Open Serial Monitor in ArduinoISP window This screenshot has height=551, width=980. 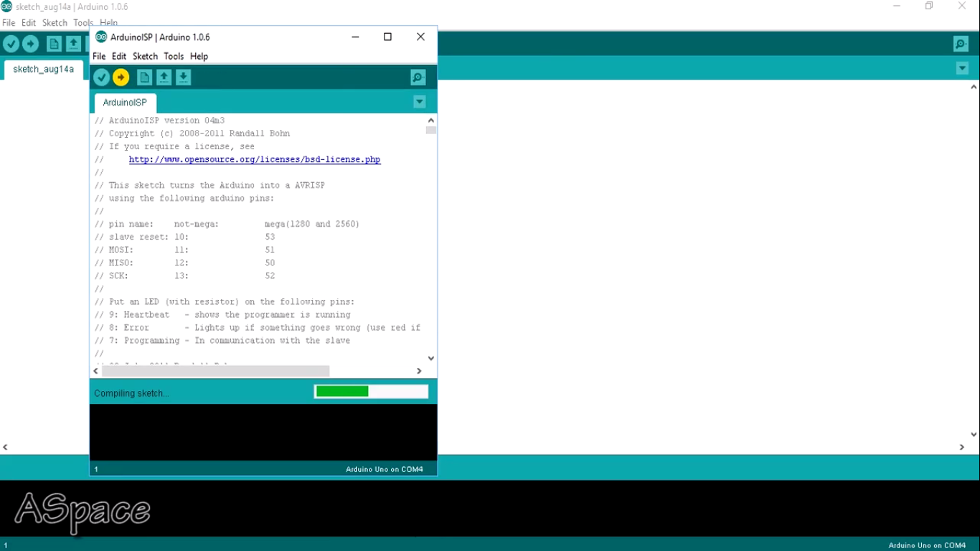coord(418,77)
